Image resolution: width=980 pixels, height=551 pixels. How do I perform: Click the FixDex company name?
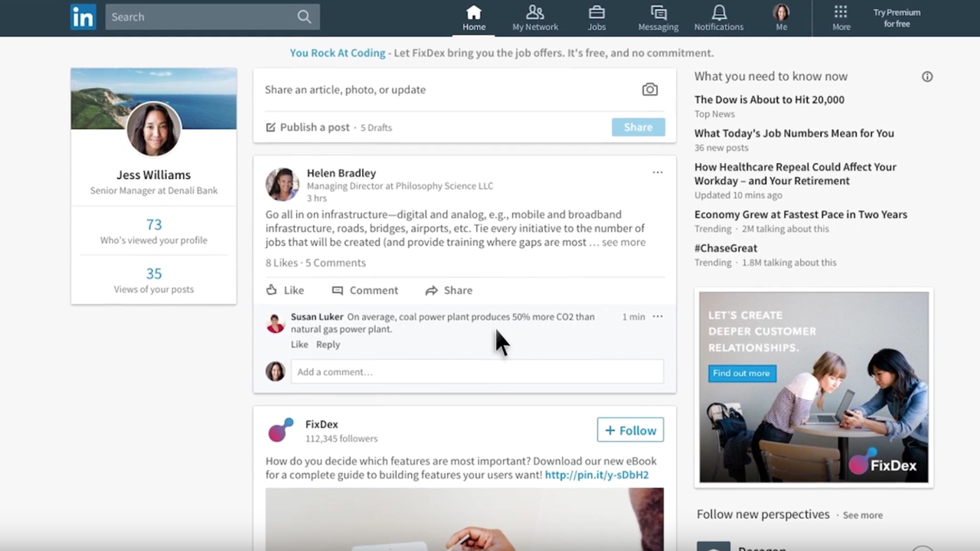[322, 424]
